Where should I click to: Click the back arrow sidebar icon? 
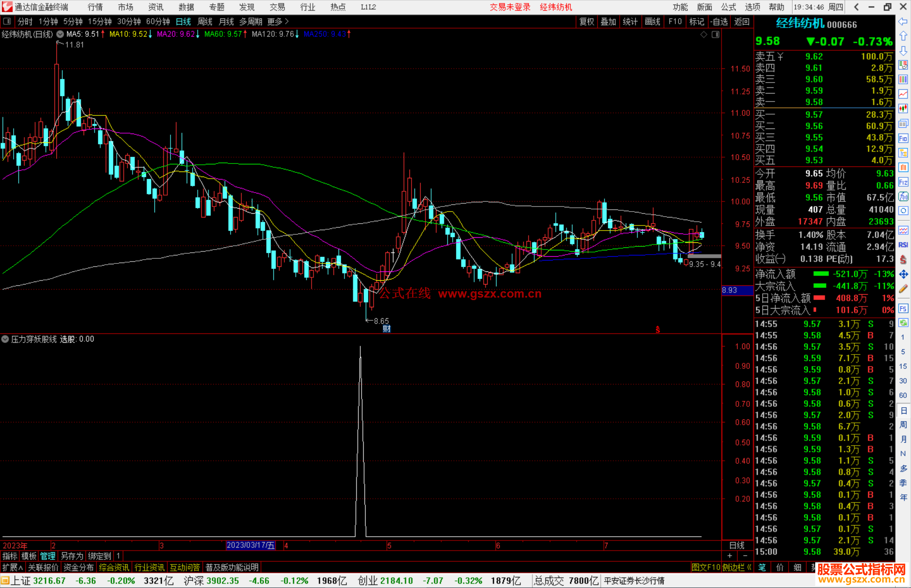coord(903,21)
